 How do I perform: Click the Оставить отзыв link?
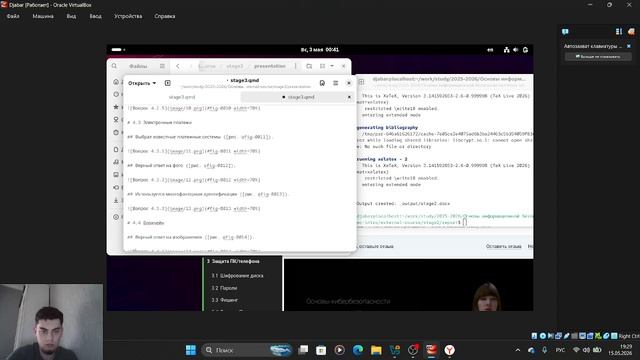503,247
